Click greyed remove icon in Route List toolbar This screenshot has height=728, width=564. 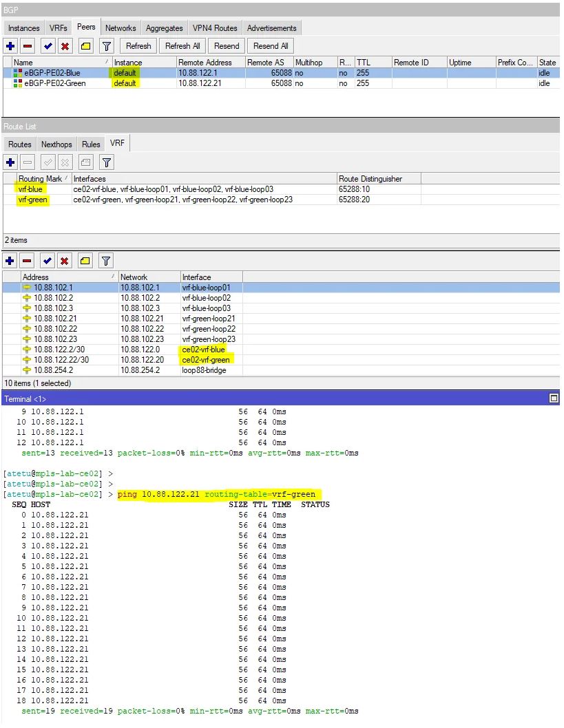(28, 162)
